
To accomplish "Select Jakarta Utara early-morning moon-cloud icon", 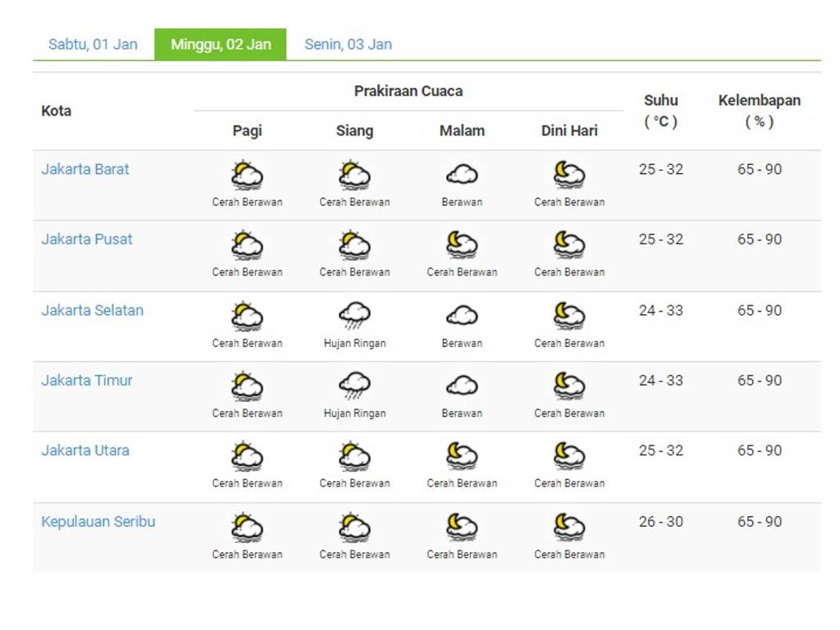I will click(x=569, y=455).
